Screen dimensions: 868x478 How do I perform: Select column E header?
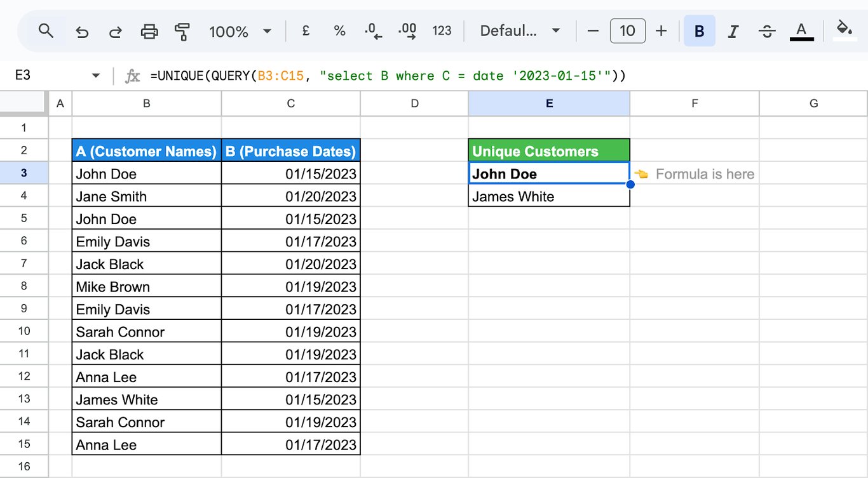549,103
